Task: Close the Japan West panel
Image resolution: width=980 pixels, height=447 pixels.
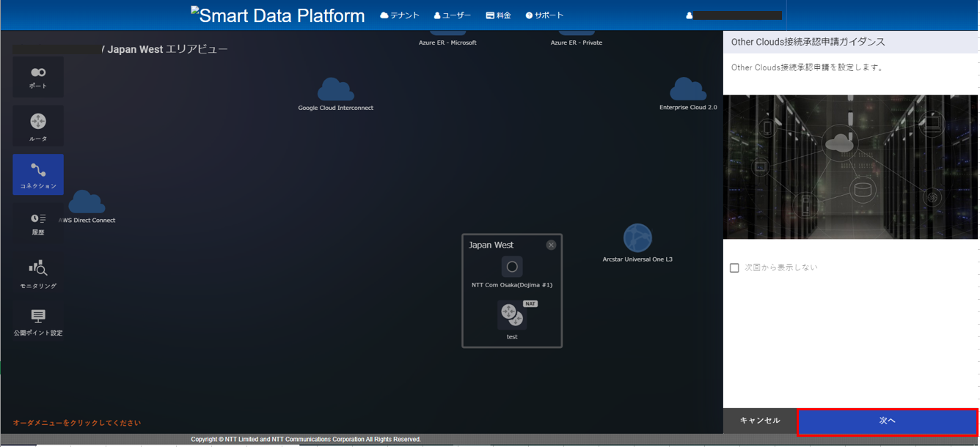Action: pyautogui.click(x=551, y=245)
